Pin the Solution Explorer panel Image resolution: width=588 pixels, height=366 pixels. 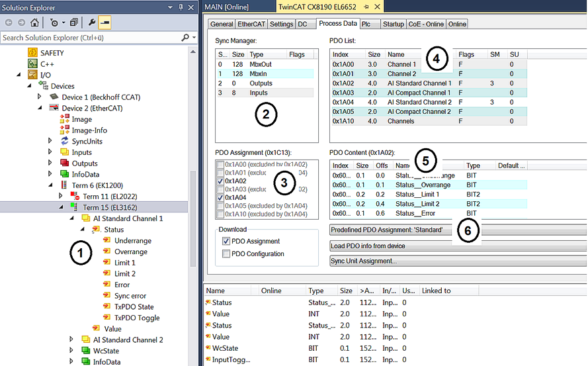[181, 7]
